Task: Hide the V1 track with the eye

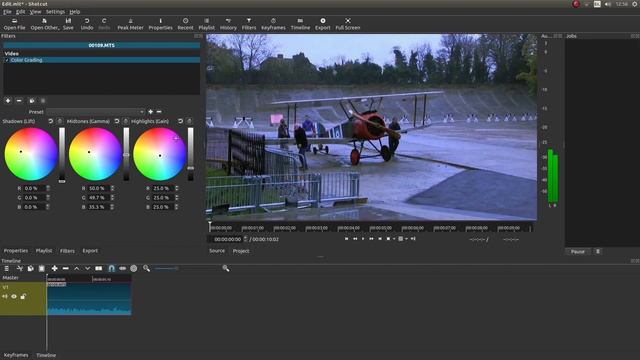Action: [14, 296]
